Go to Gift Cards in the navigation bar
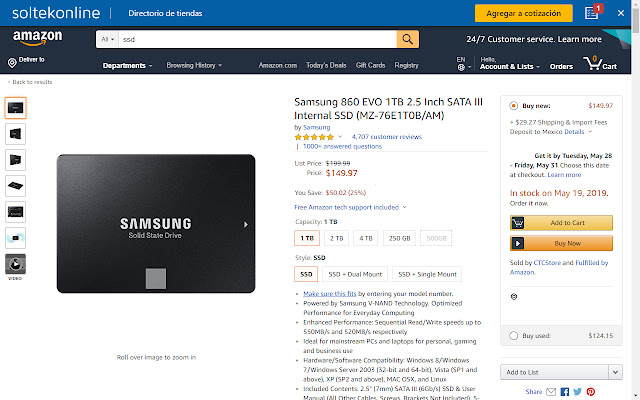This screenshot has width=640, height=400. tap(370, 65)
